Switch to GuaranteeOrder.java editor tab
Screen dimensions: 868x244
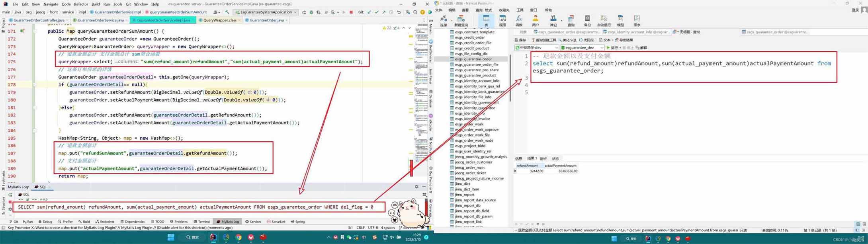[266, 20]
